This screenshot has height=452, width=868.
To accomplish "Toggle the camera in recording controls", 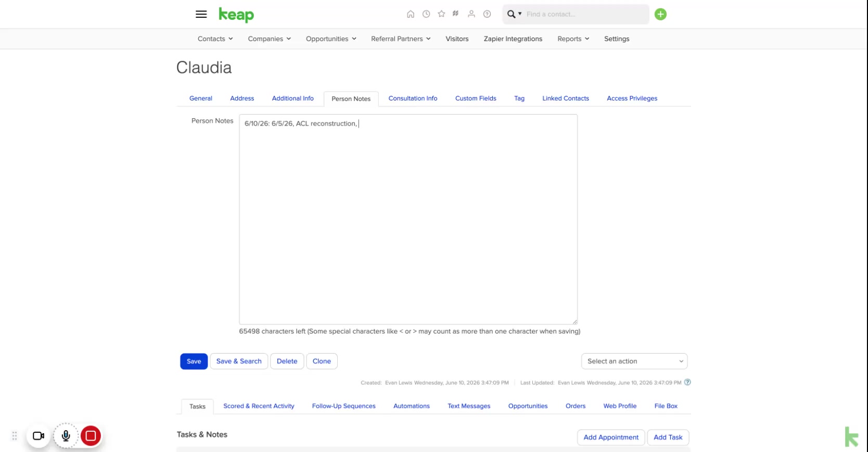I will click(39, 436).
